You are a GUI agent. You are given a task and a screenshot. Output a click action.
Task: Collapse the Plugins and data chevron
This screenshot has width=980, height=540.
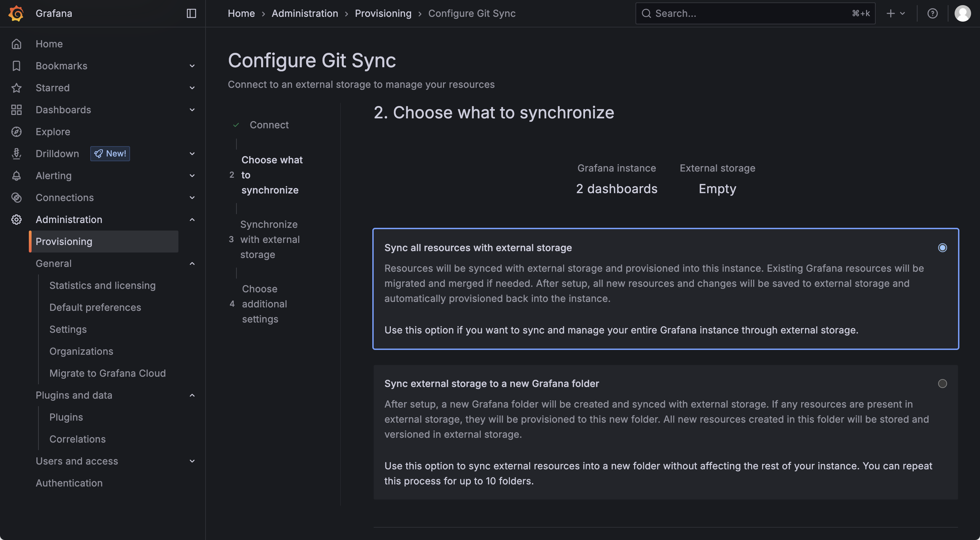coord(192,396)
